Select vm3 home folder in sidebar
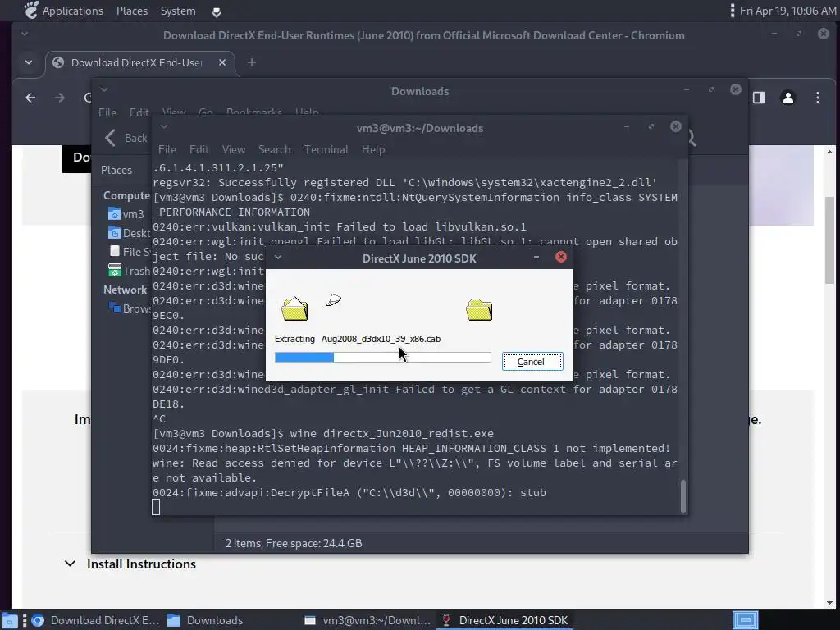This screenshot has height=630, width=840. (x=126, y=214)
